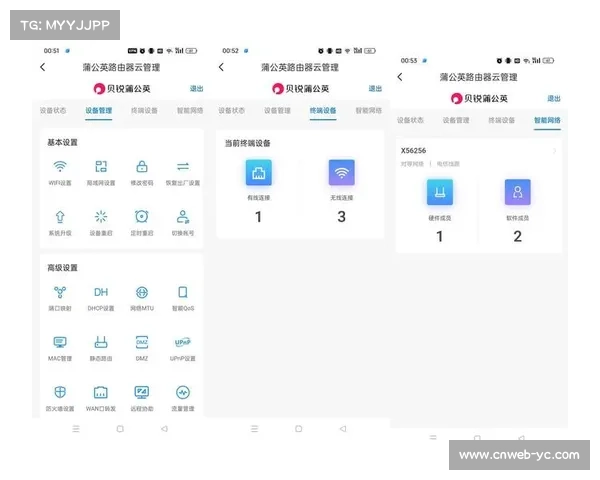Open 远程协助 remote assistance icon

(142, 392)
